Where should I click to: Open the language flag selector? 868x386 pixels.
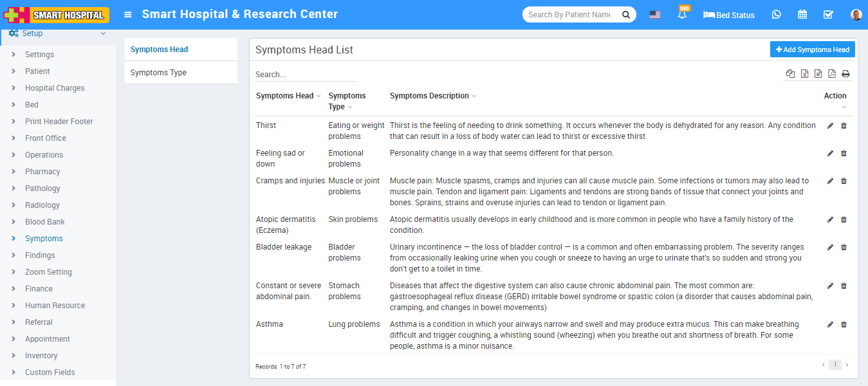(654, 15)
